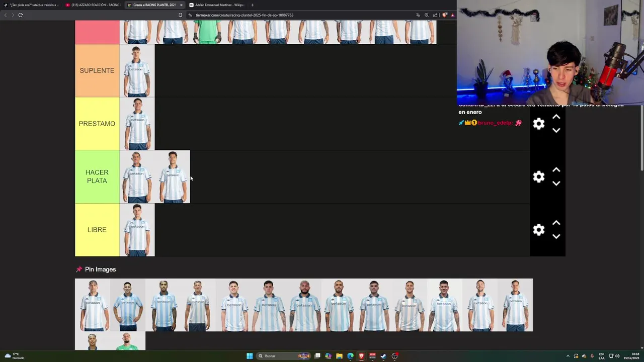Launch Microsoft Edge from the taskbar
Image resolution: width=644 pixels, height=362 pixels.
(x=350, y=356)
